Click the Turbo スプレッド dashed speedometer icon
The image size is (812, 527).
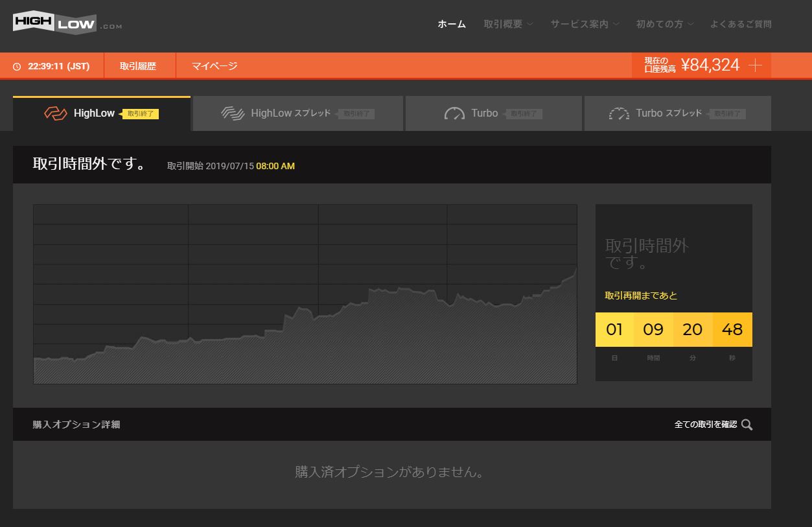tap(619, 113)
